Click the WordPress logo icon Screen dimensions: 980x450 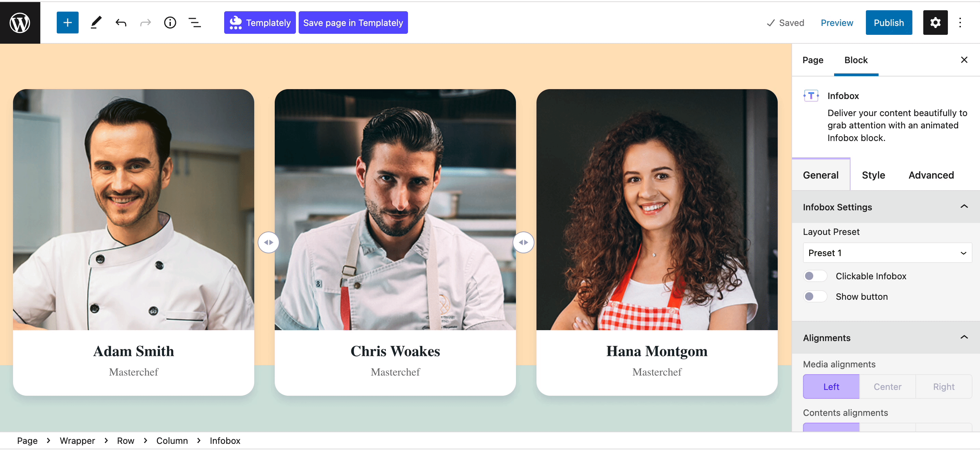point(20,23)
